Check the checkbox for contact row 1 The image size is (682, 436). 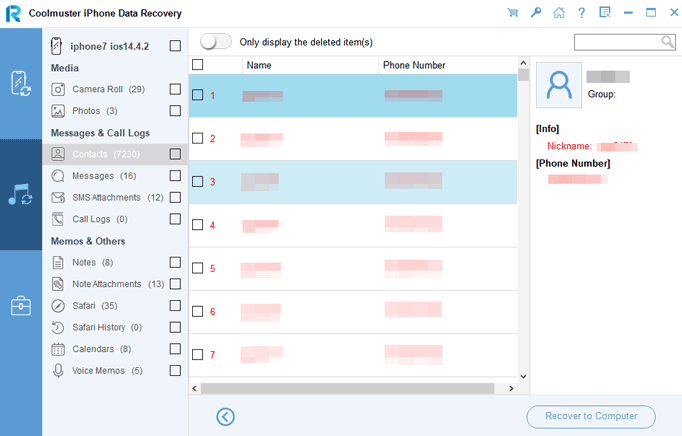point(197,95)
